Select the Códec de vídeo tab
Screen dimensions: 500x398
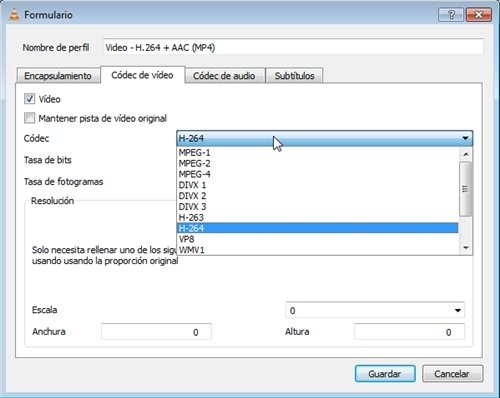tap(142, 75)
